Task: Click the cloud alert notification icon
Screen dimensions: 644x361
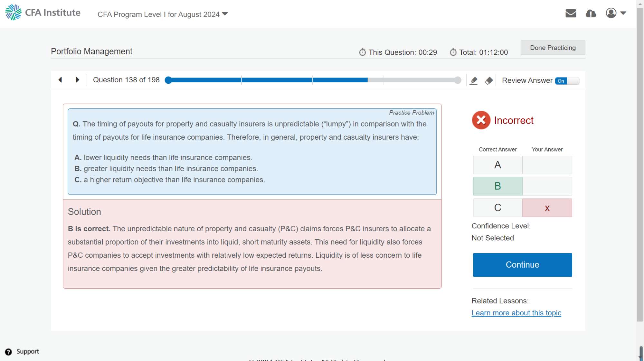Action: pyautogui.click(x=591, y=13)
